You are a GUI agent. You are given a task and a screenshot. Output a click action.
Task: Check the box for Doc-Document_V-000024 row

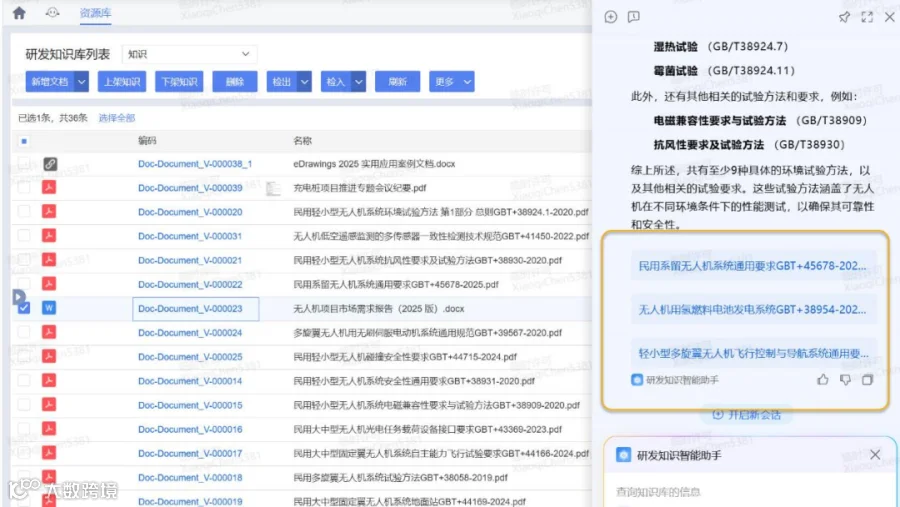24,332
